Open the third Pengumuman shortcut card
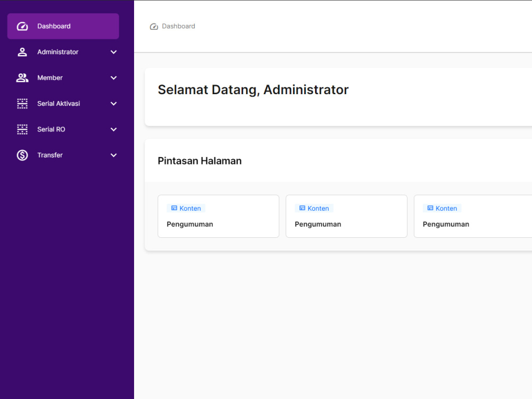Viewport: 532px width, 399px height. click(473, 216)
